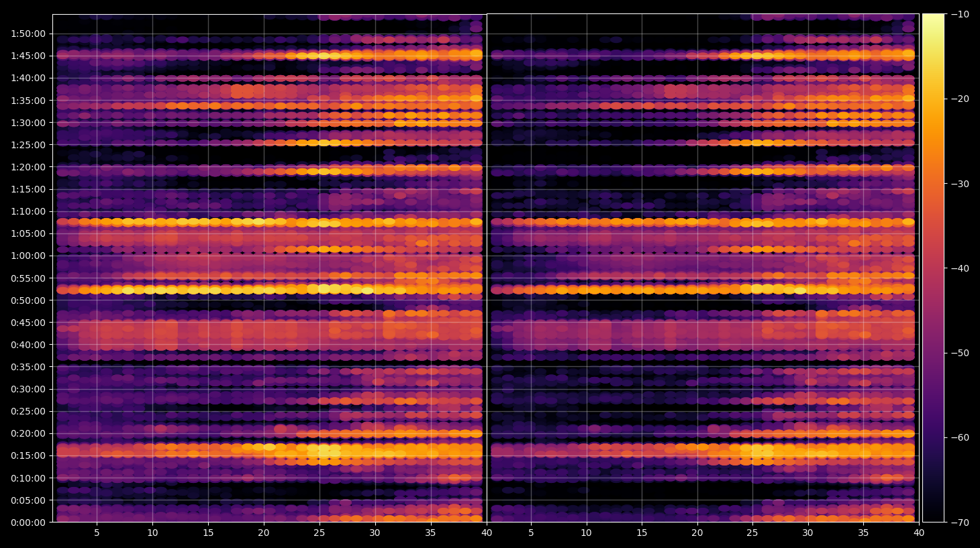Click x-axis label 35 under right heatmap
Image resolution: width=980 pixels, height=548 pixels.
point(863,533)
